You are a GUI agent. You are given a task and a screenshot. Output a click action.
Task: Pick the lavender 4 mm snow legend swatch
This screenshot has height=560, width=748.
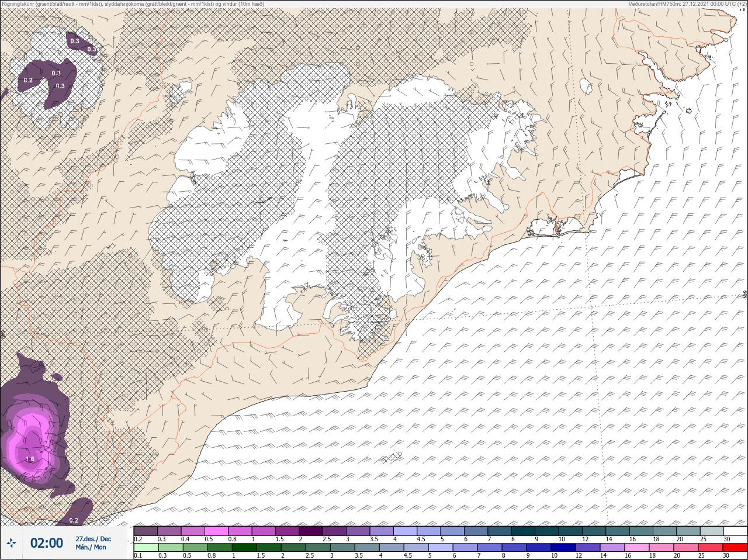click(406, 531)
